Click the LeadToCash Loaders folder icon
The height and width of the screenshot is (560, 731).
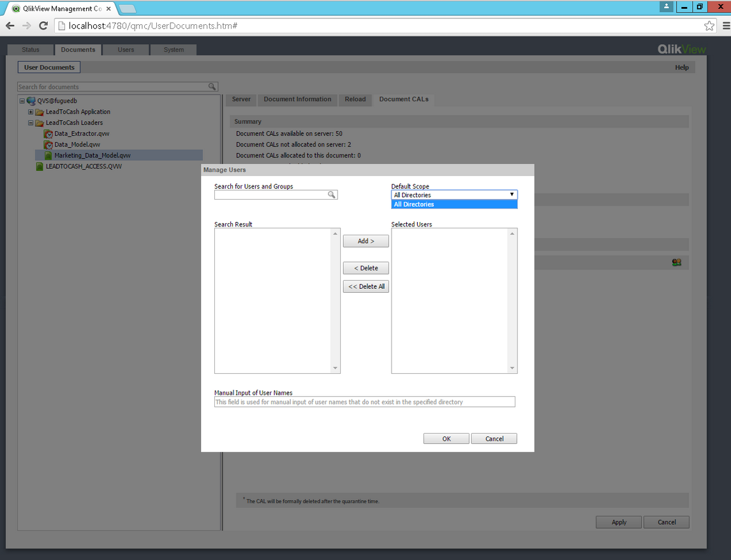[x=40, y=123]
